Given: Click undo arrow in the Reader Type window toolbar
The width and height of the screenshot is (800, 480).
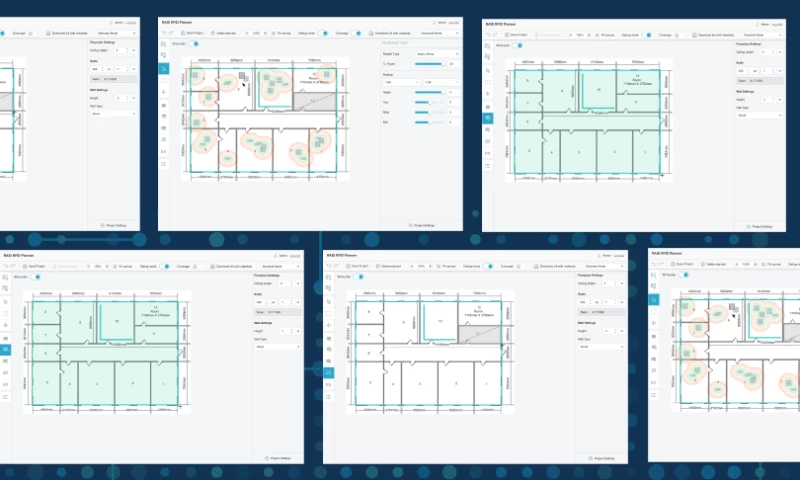Looking at the screenshot, I should (x=164, y=33).
